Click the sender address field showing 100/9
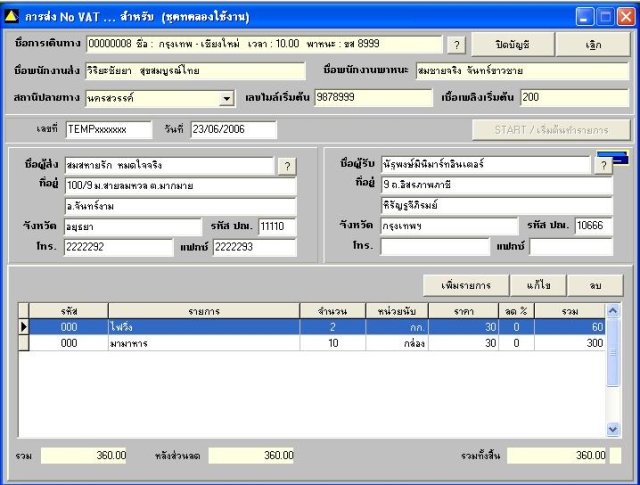The image size is (640, 485). 180,186
